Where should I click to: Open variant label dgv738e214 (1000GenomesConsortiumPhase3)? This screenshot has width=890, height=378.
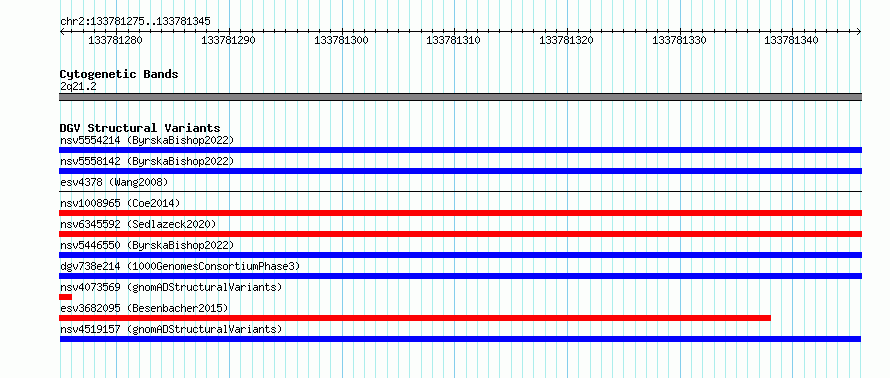[179, 266]
